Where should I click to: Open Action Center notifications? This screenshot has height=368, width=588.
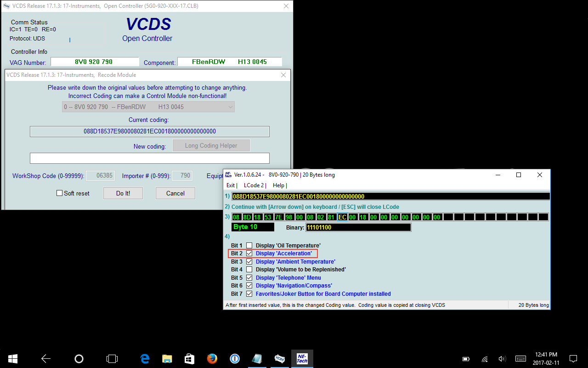point(573,359)
